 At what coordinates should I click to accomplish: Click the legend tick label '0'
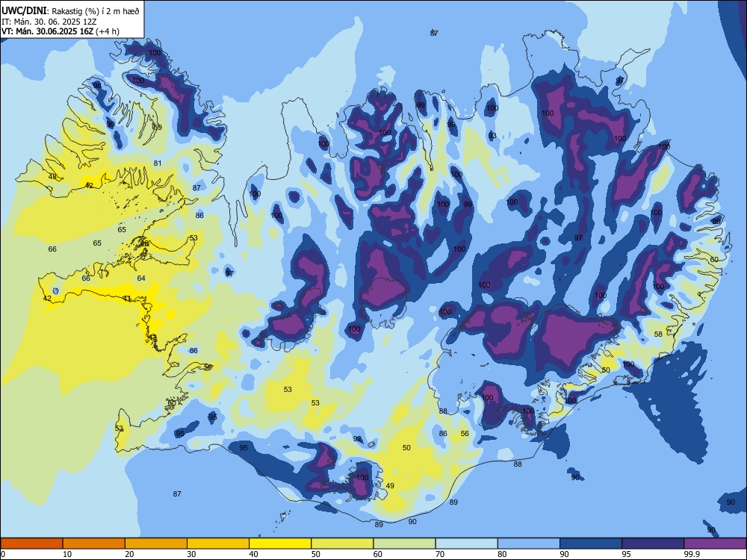3,554
